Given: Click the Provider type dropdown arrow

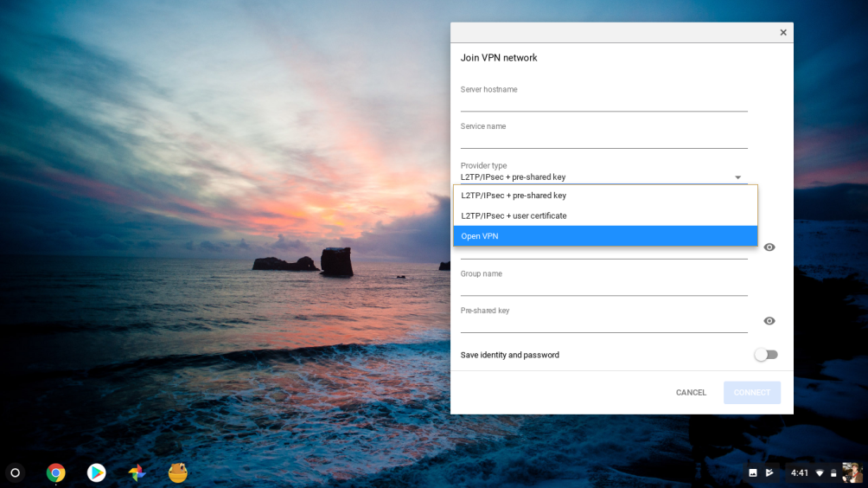Looking at the screenshot, I should [737, 177].
